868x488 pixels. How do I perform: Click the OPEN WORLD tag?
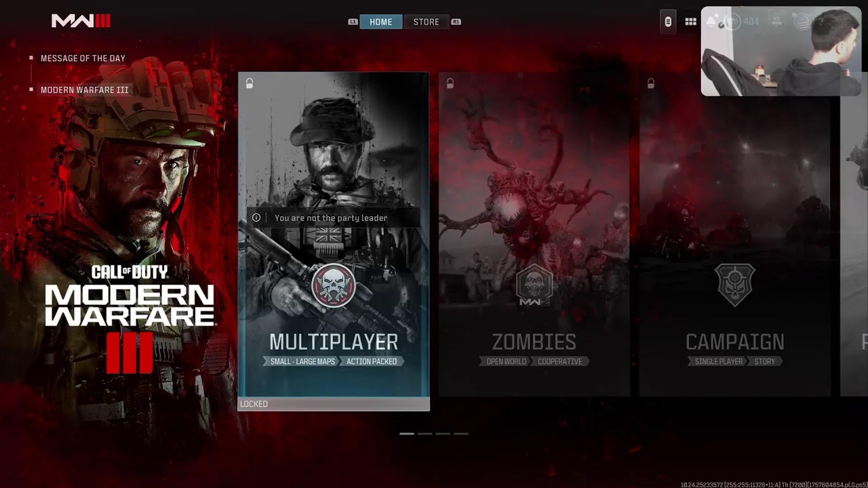pos(506,361)
